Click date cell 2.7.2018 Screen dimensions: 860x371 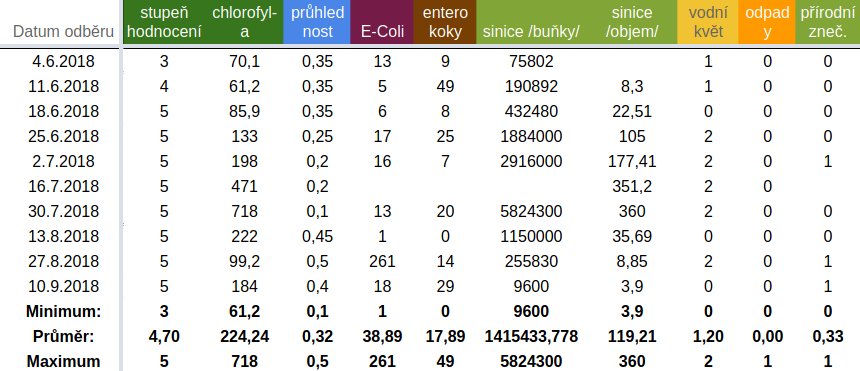coord(64,161)
